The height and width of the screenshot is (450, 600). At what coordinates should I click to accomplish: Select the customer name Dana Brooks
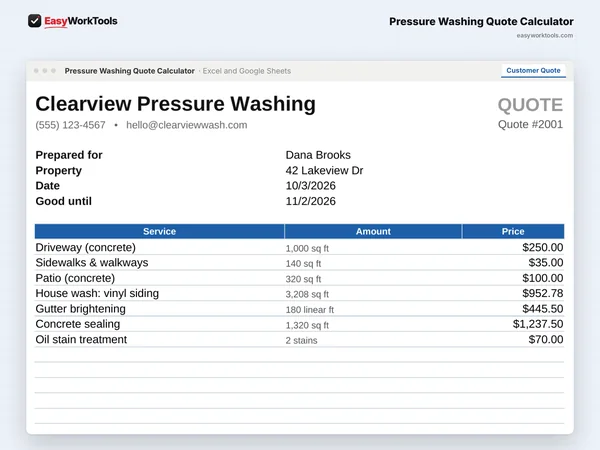[318, 155]
